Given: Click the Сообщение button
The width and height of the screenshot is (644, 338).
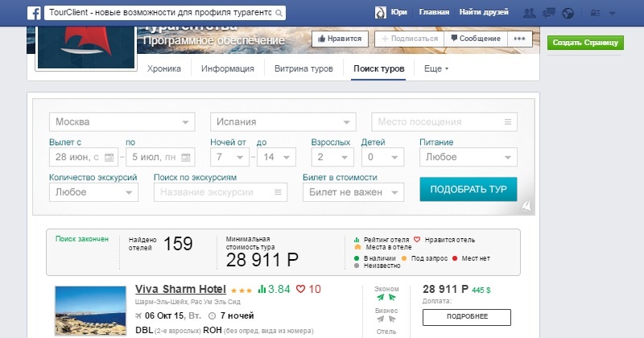Looking at the screenshot, I should (476, 39).
